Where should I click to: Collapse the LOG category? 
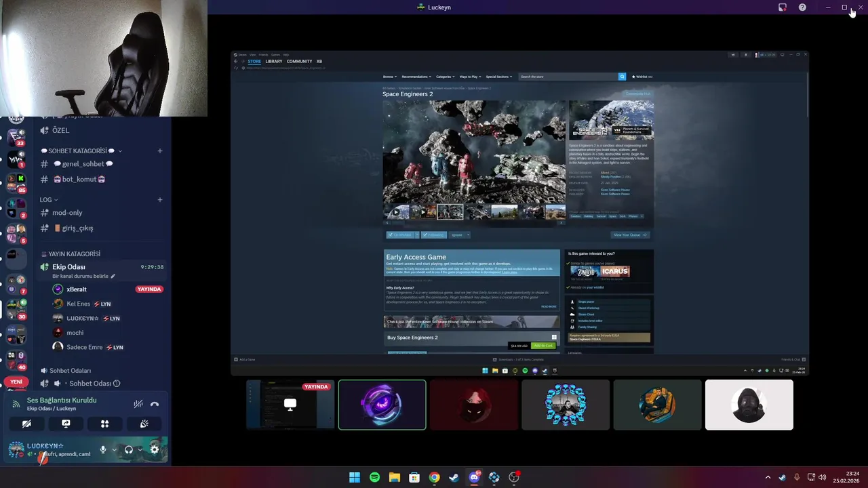(x=48, y=200)
